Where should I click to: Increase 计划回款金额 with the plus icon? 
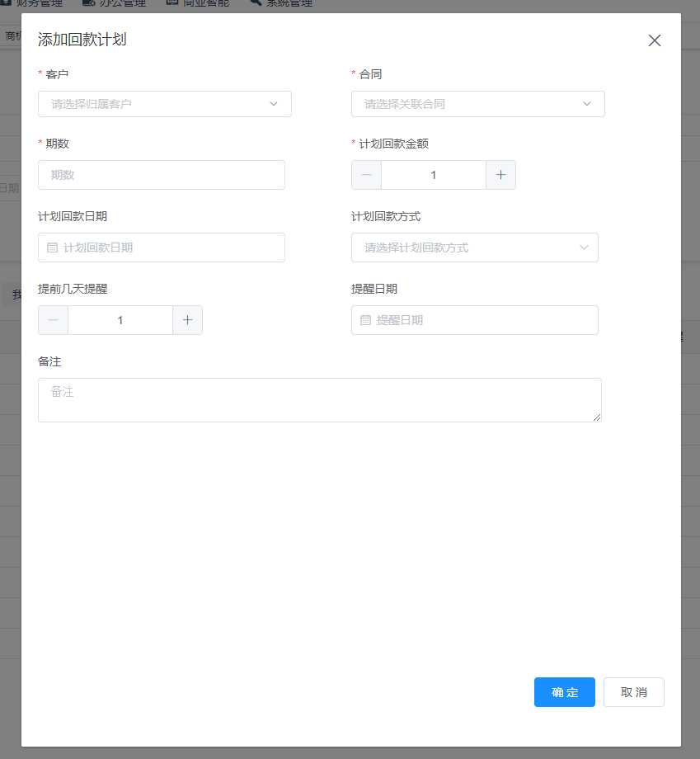500,175
